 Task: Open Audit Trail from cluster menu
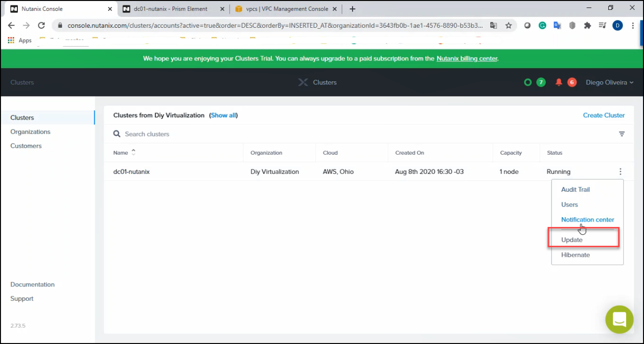[x=575, y=189]
